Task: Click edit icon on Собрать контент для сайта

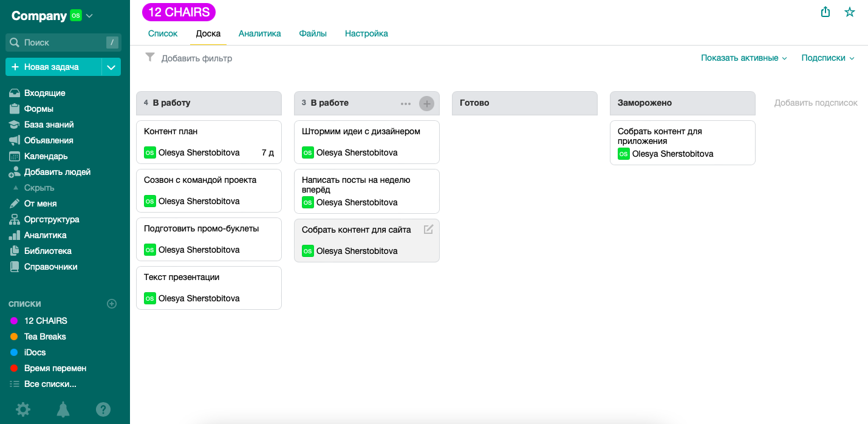Action: 428,230
